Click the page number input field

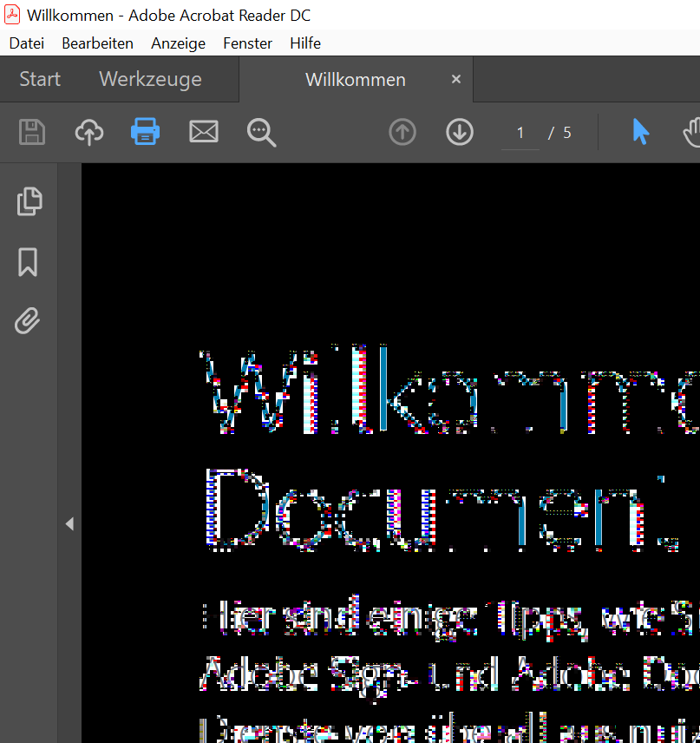tap(520, 132)
